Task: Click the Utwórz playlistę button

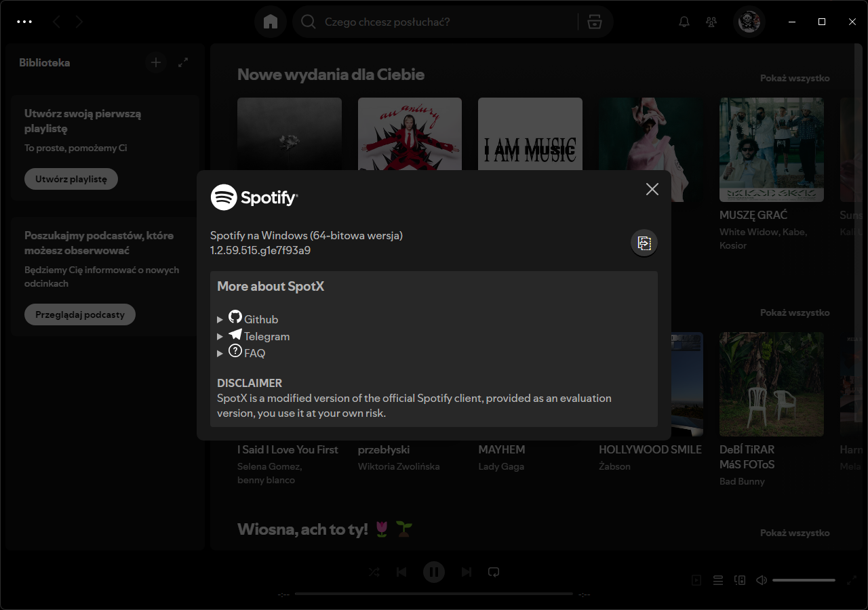Action: pos(71,179)
